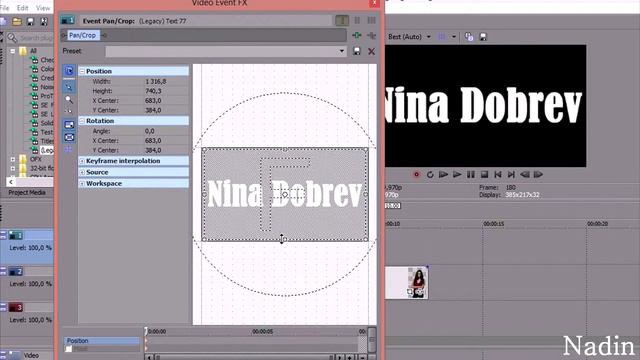Collapse the Position section

[x=82, y=71]
